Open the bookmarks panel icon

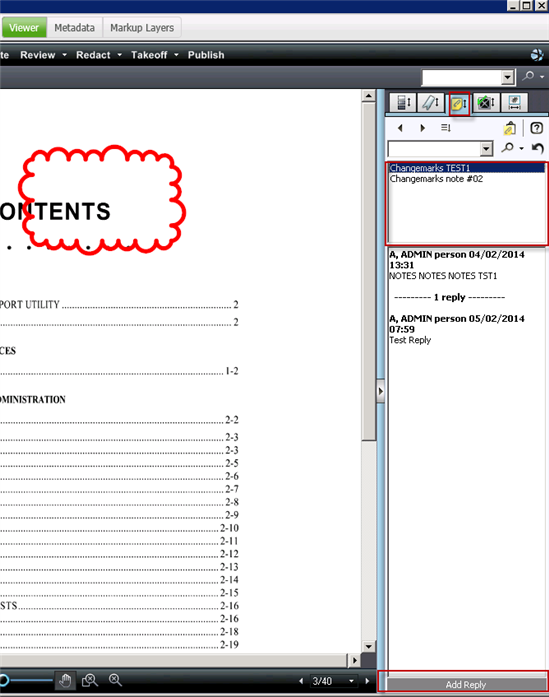[431, 103]
